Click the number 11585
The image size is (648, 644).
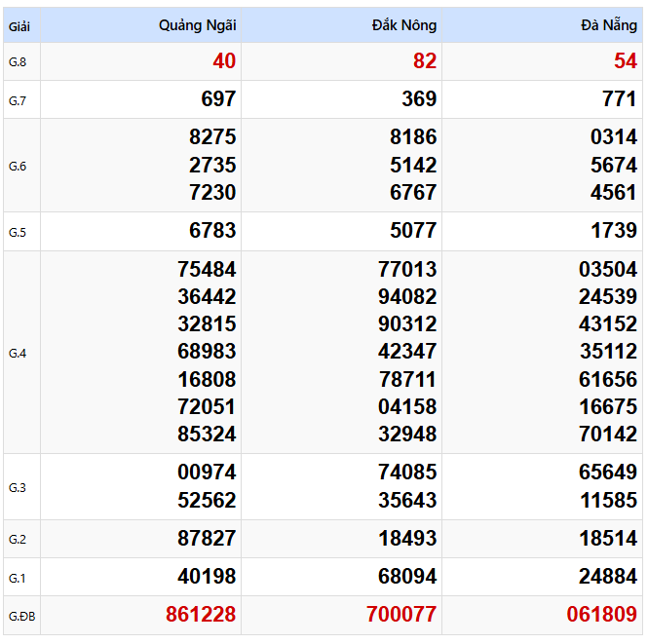[608, 500]
